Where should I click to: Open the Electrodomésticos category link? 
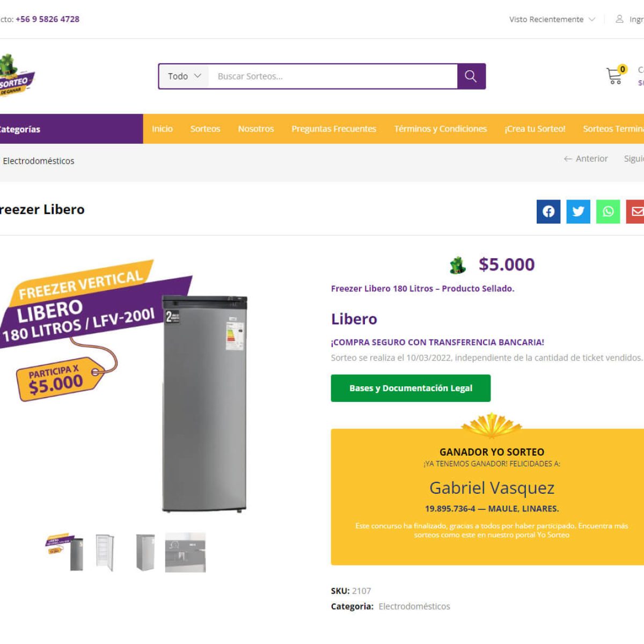[x=414, y=606]
